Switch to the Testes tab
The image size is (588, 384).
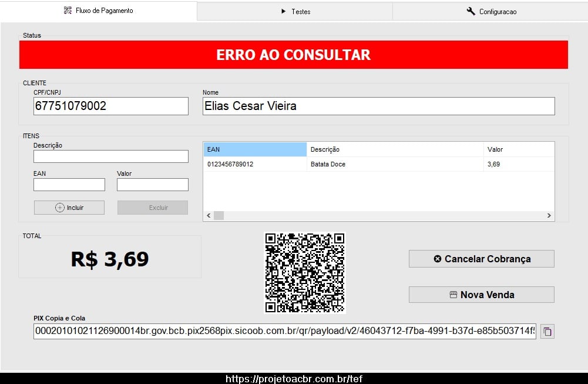[295, 12]
